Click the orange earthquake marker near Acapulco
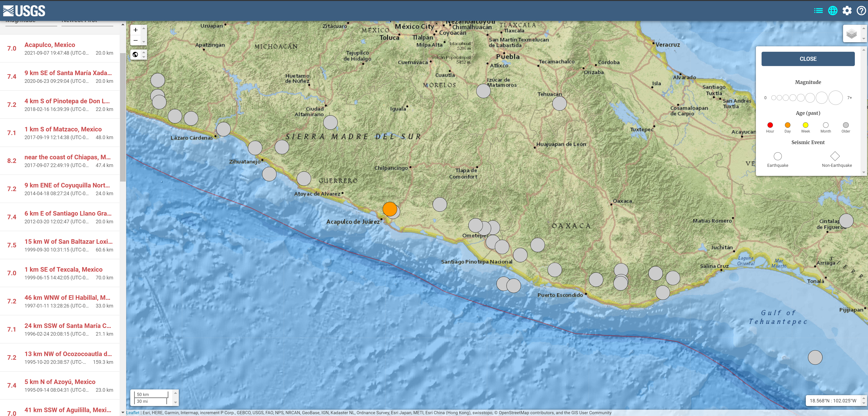Viewport: 868px width, 416px height. (389, 209)
